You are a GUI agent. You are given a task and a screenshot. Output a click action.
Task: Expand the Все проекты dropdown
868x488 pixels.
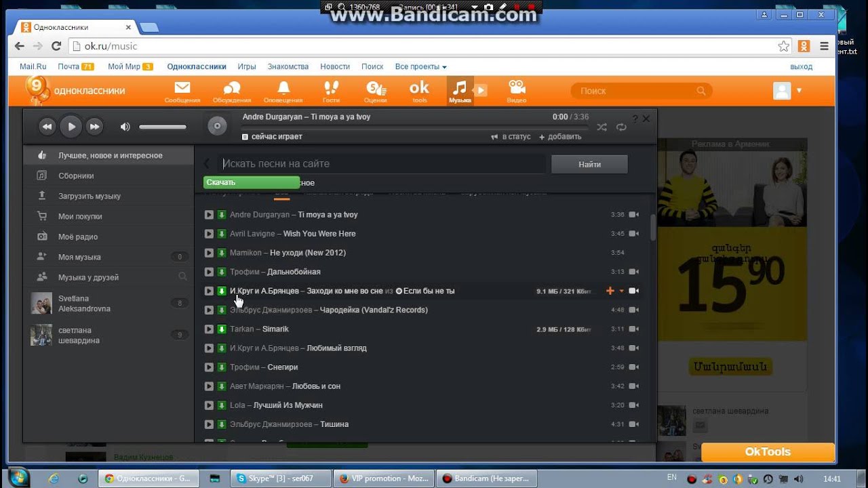point(421,66)
